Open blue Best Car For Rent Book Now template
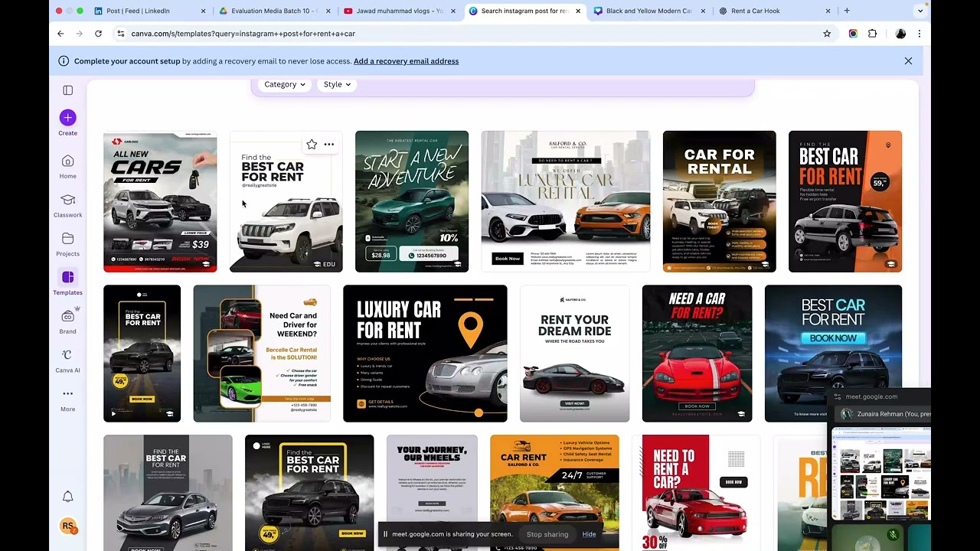The image size is (980, 551). 833,354
